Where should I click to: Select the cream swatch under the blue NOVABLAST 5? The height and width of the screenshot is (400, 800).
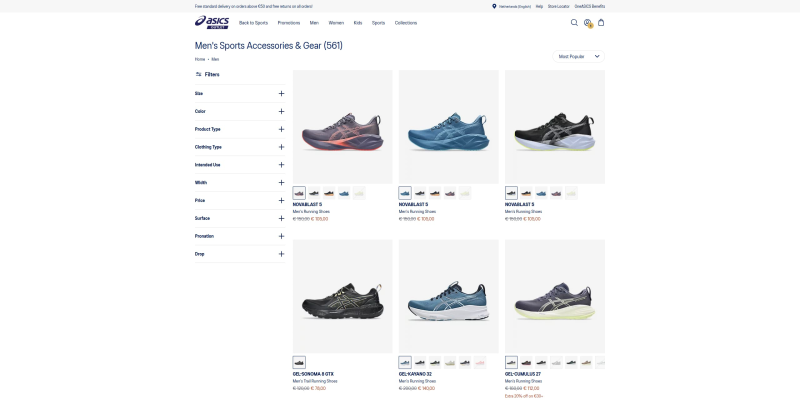tap(465, 193)
